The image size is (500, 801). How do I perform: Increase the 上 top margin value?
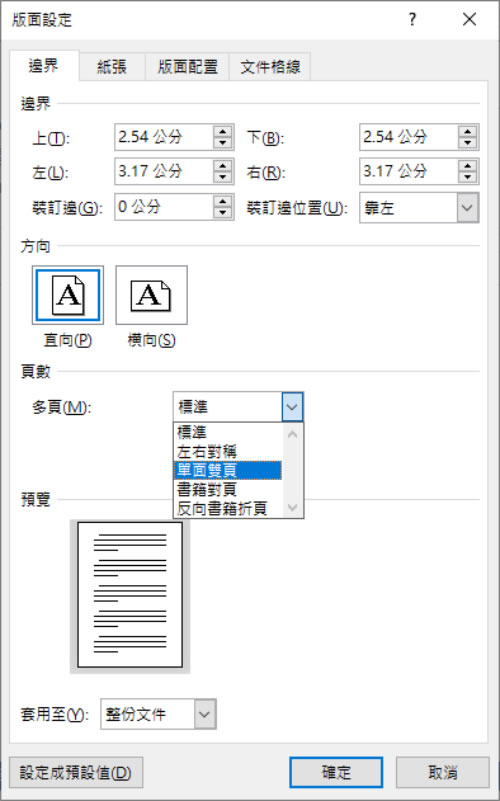coord(222,131)
